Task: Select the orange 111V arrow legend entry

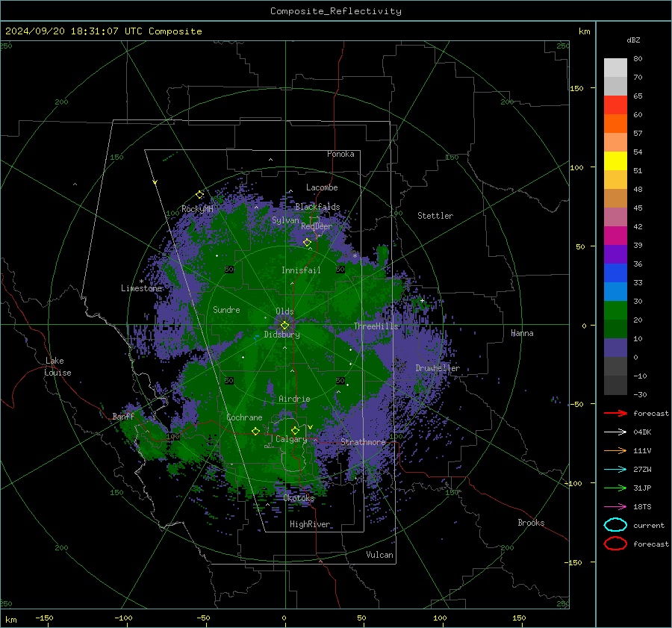Action: [x=615, y=450]
